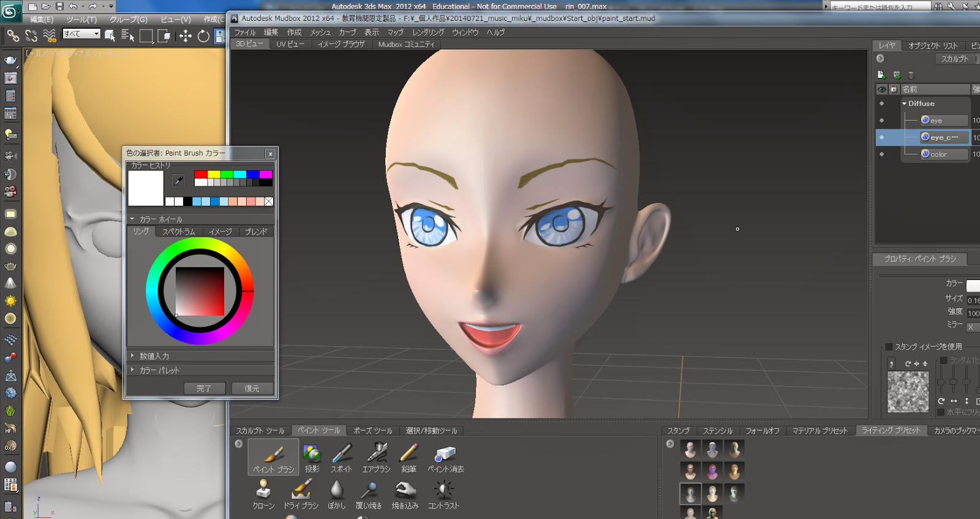Open the Rendering (レンダリング) menu in Mudbox
Image resolution: width=980 pixels, height=519 pixels.
tap(428, 32)
